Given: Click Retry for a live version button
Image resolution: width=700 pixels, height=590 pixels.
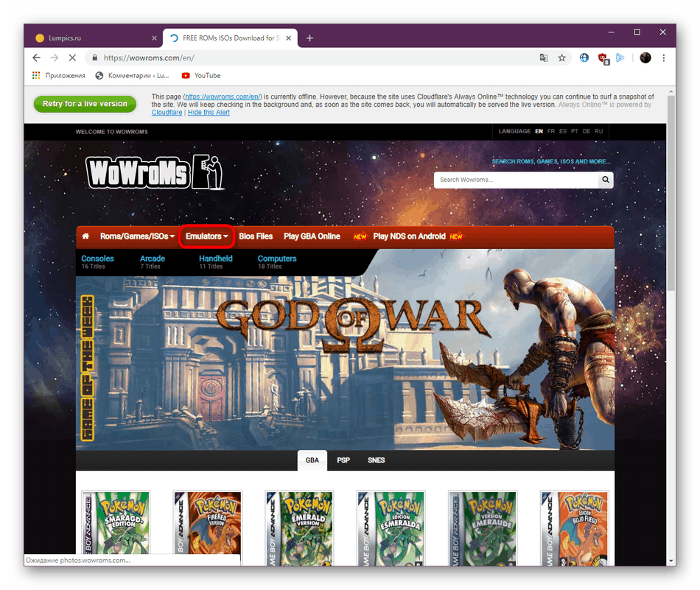Looking at the screenshot, I should pyautogui.click(x=85, y=104).
